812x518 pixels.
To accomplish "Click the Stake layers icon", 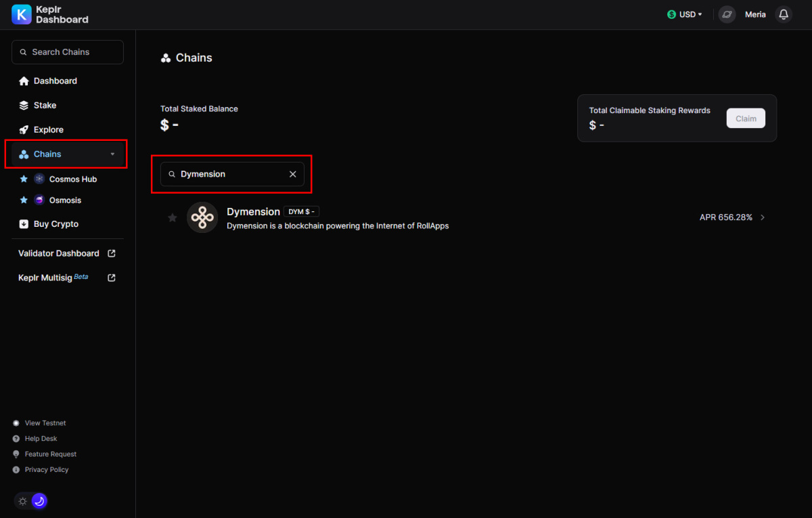I will click(24, 105).
